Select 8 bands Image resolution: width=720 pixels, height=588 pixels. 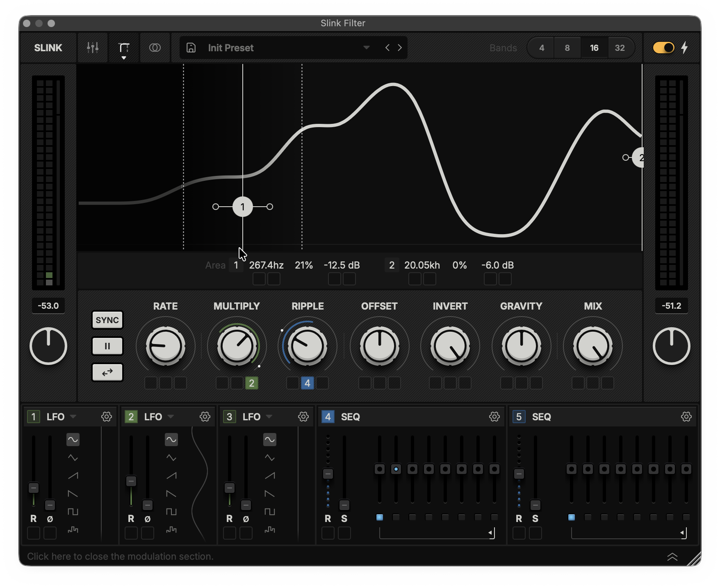pos(567,48)
